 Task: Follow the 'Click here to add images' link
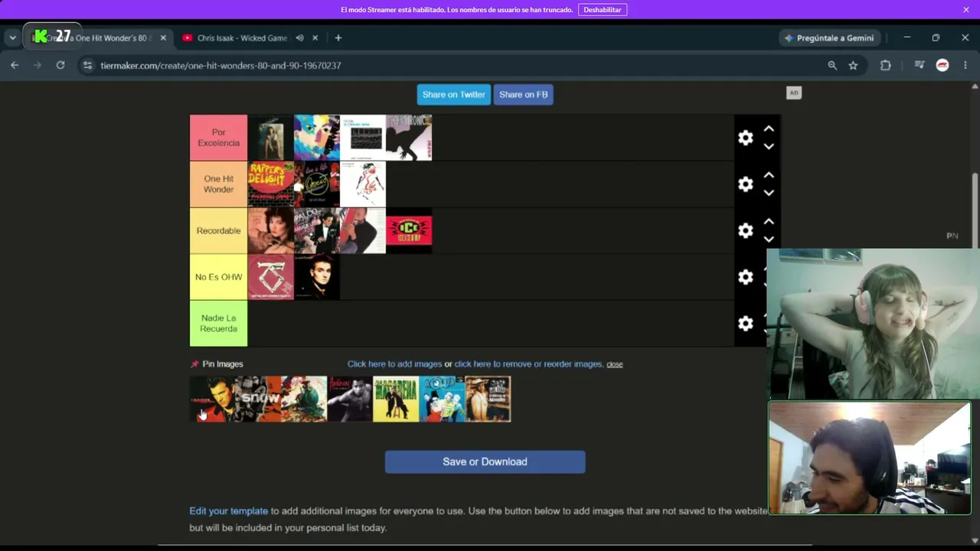[394, 364]
